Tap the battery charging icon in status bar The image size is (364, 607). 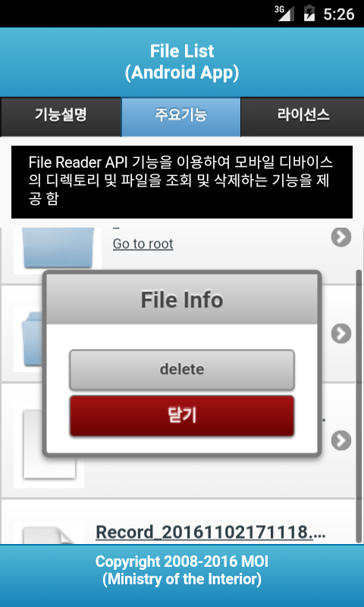click(309, 14)
